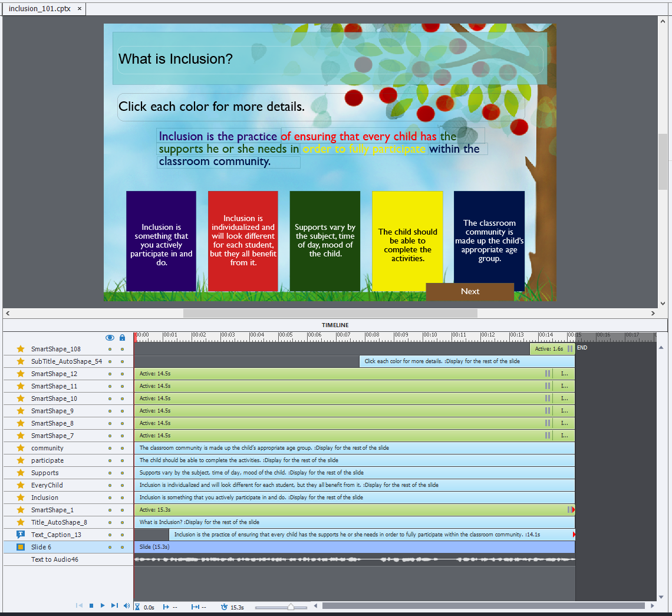672x616 pixels.
Task: Select the inclusion_101.cptx document tab
Action: [x=39, y=9]
